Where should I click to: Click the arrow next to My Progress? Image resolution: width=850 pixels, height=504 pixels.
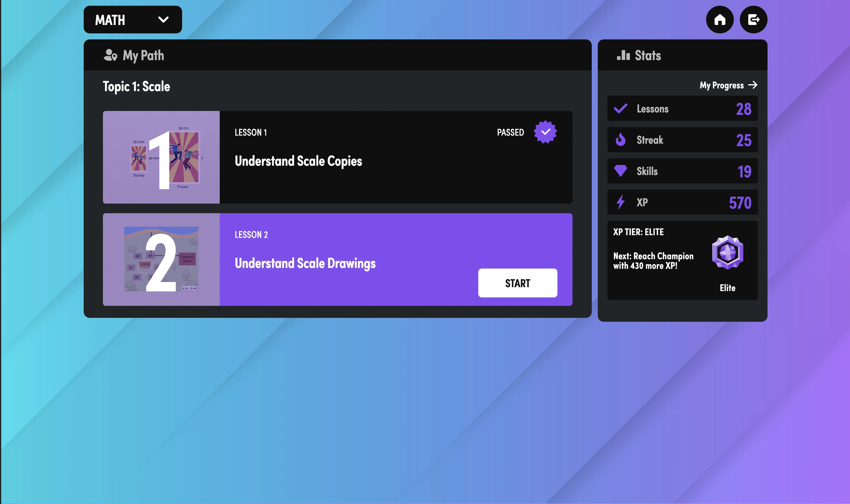752,85
